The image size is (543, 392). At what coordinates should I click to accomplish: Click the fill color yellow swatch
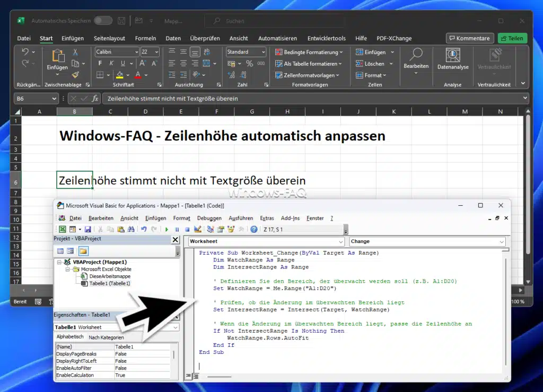pyautogui.click(x=120, y=75)
